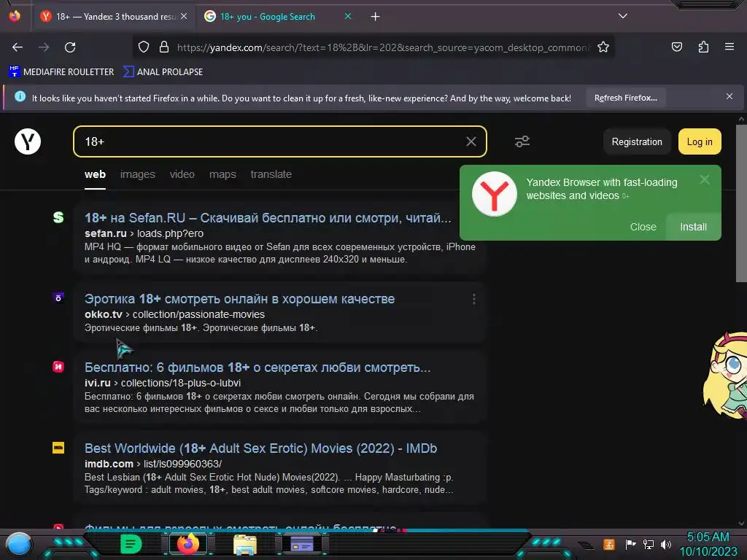The height and width of the screenshot is (560, 747).
Task: Open the Start orb on the taskbar
Action: (19, 544)
